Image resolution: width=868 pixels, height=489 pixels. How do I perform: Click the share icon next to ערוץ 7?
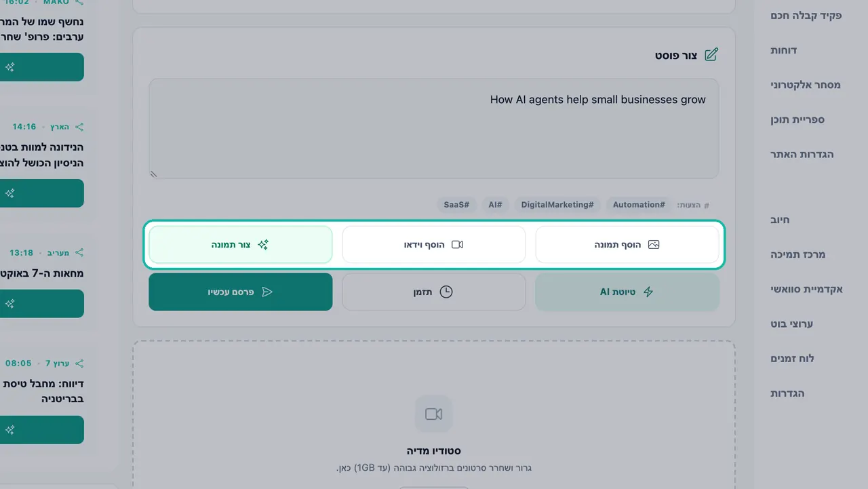[79, 364]
